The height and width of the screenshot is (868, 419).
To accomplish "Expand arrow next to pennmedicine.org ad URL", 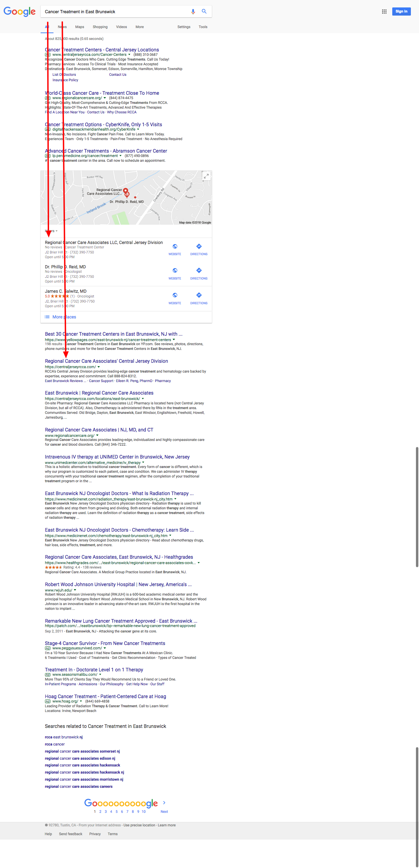I will pyautogui.click(x=120, y=156).
